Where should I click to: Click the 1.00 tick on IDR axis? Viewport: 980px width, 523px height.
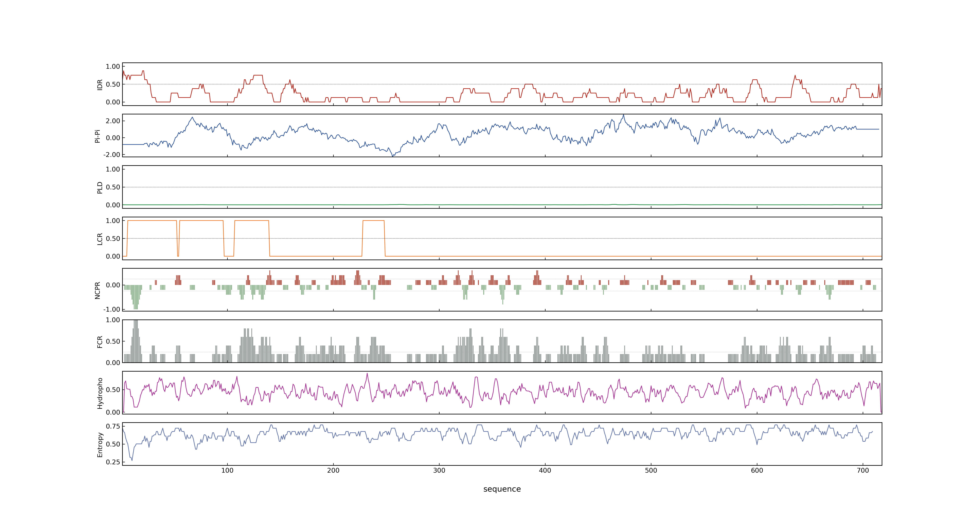click(113, 67)
